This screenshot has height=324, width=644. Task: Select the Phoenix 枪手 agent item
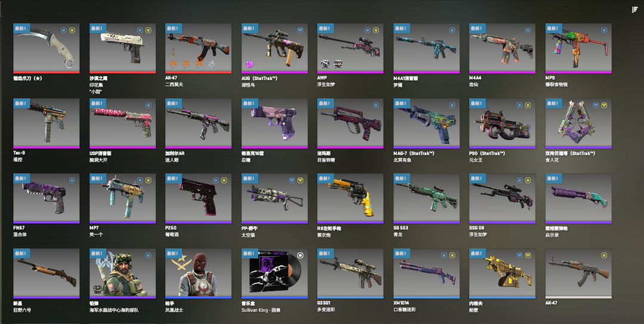pyautogui.click(x=199, y=273)
